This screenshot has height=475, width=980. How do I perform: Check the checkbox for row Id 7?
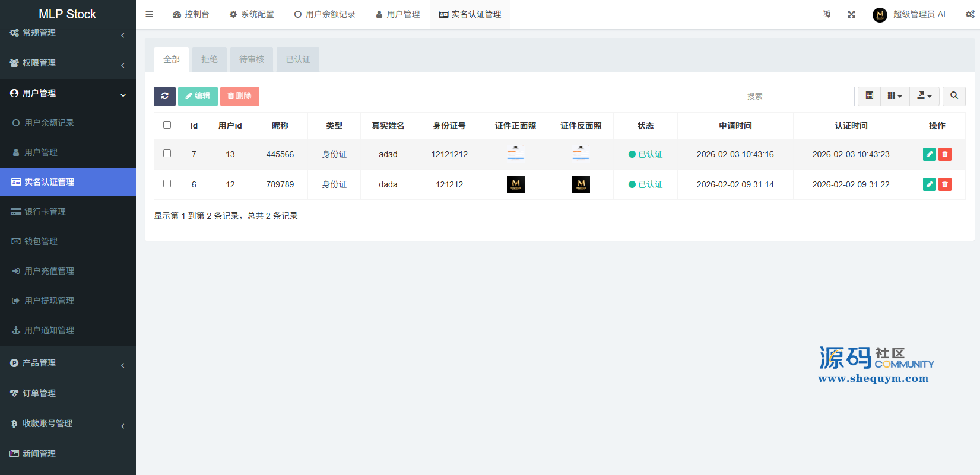[x=167, y=154]
